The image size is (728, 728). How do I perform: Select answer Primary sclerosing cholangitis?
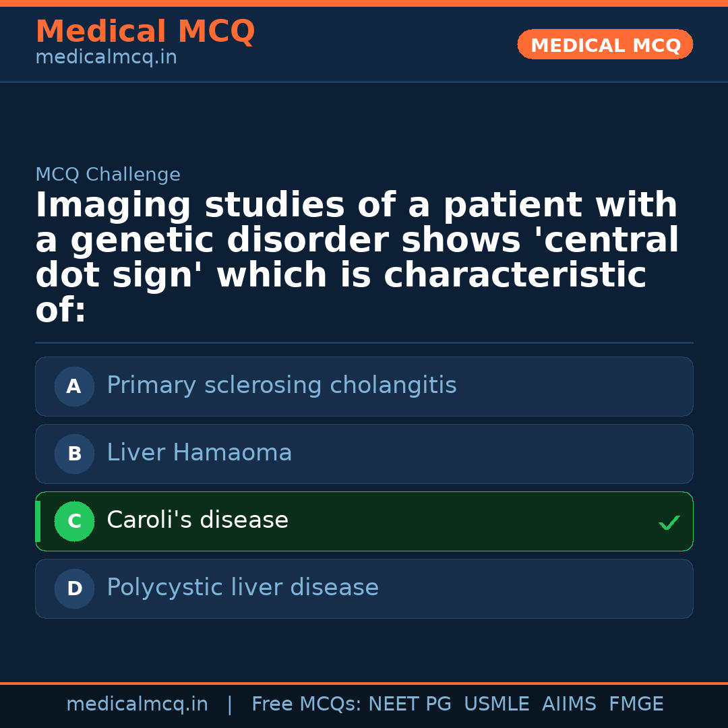pos(281,386)
